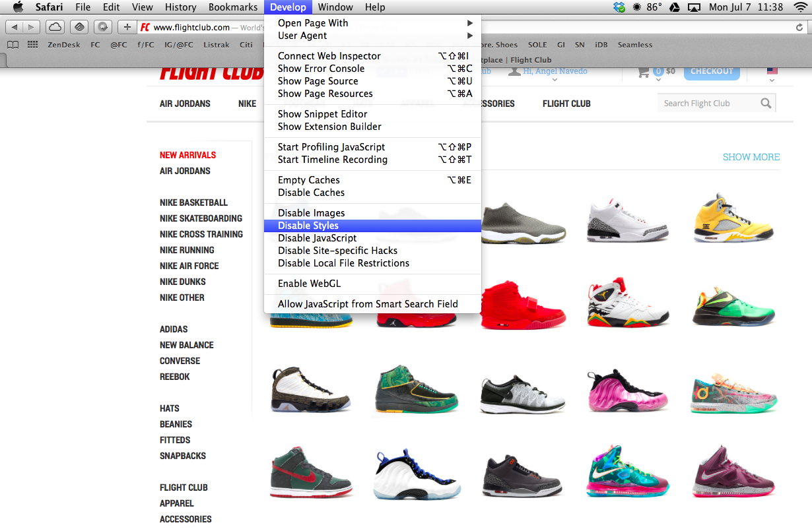Open SNAPBACKS category link
Screen dimensions: 812x531
click(183, 456)
